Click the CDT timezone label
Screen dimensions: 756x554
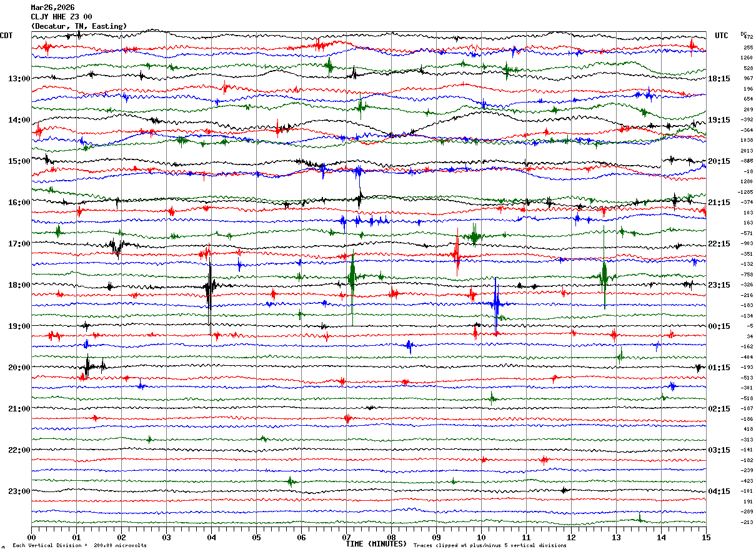coord(6,36)
